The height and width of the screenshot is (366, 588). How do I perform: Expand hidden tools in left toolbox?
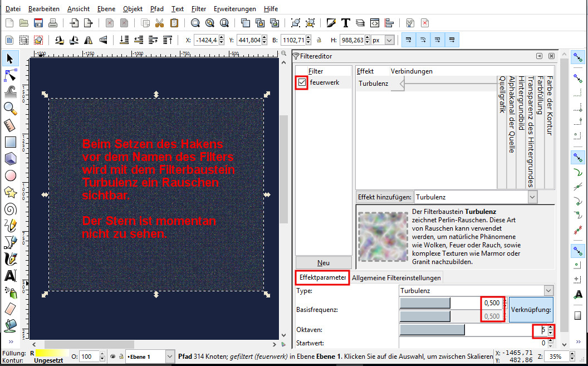[x=11, y=341]
